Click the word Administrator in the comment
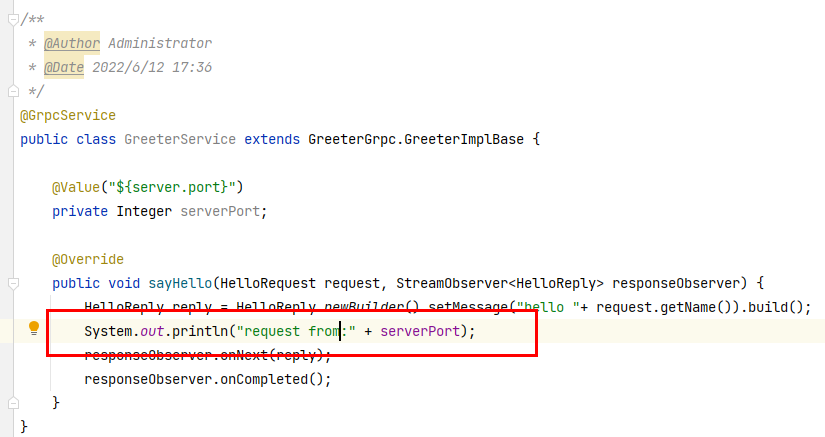 click(x=160, y=44)
